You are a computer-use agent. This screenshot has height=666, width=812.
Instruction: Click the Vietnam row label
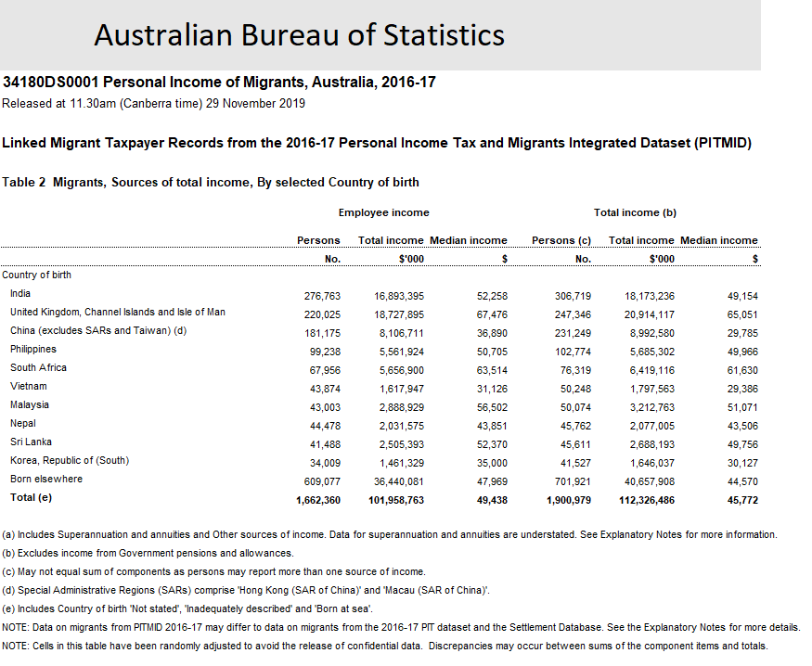click(x=28, y=386)
